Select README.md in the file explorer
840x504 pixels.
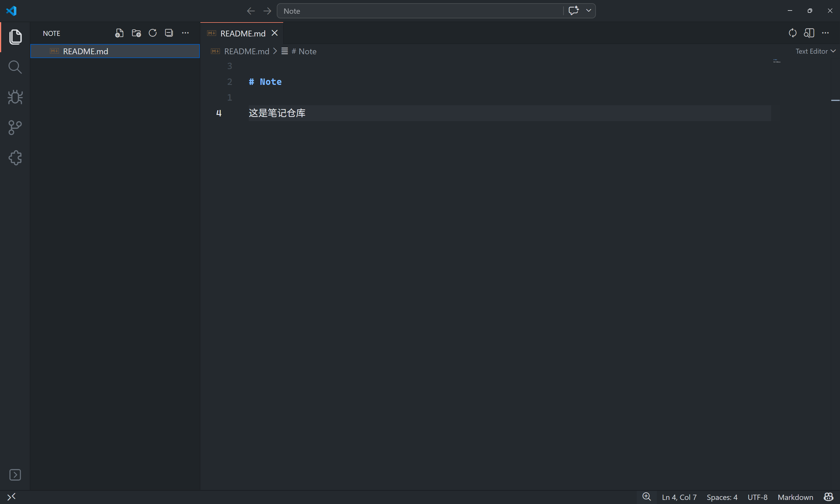point(115,51)
